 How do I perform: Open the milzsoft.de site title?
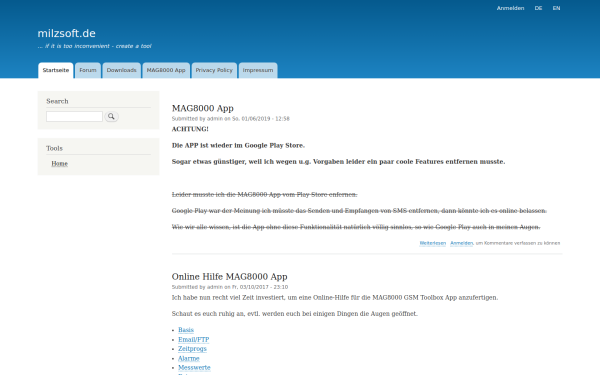tap(67, 33)
